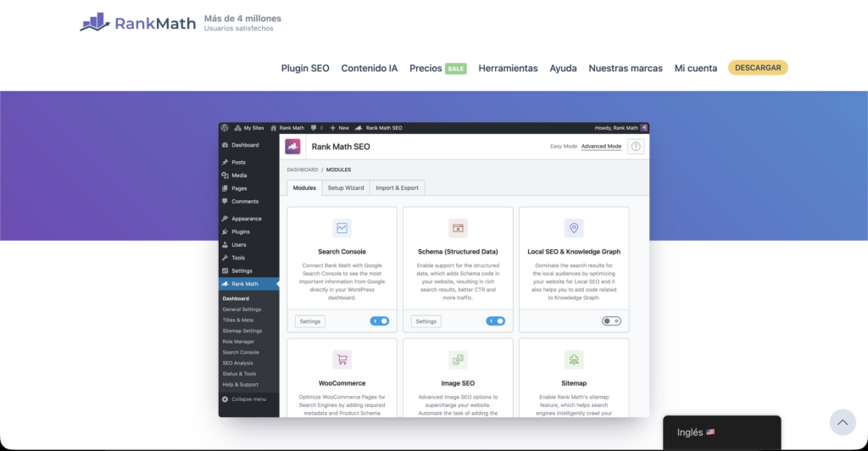This screenshot has width=868, height=451.
Task: Open Settings for Schema module
Action: click(426, 321)
